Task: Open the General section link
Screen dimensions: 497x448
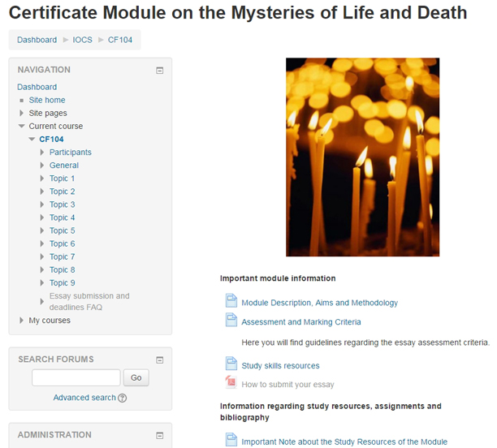Action: coord(64,166)
